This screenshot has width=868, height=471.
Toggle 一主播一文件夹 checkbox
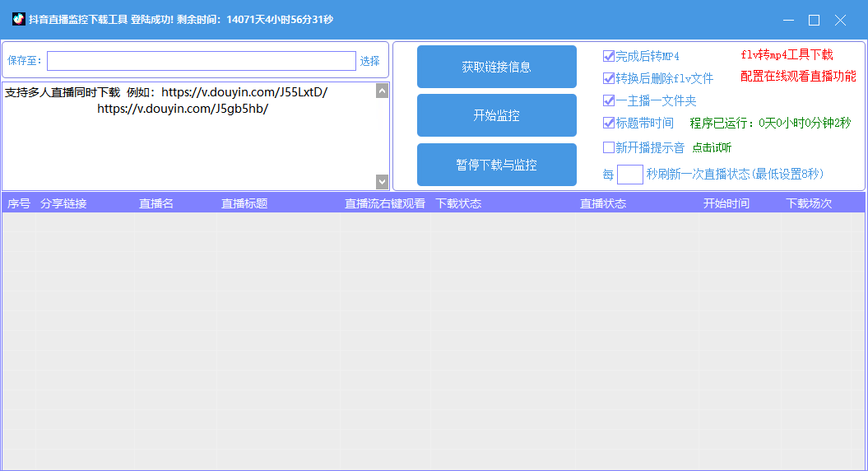pos(608,100)
